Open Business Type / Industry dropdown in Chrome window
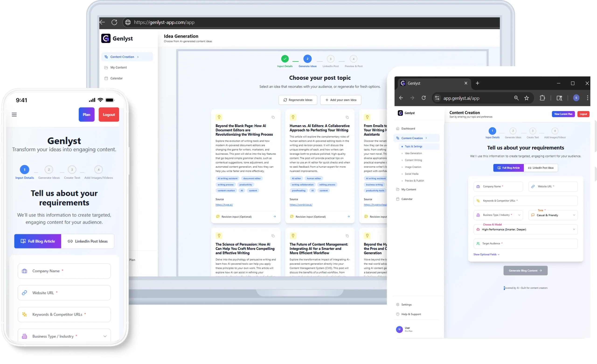This screenshot has width=597, height=364. click(498, 215)
